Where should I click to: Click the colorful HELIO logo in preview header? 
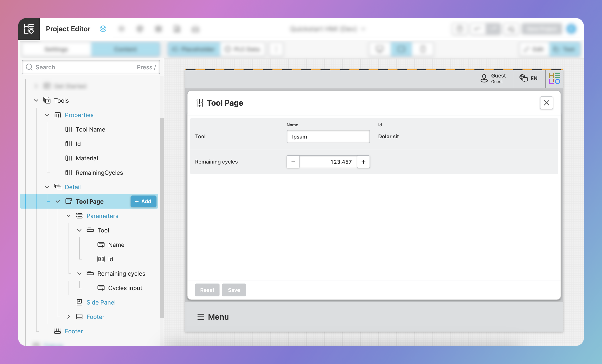pyautogui.click(x=554, y=78)
